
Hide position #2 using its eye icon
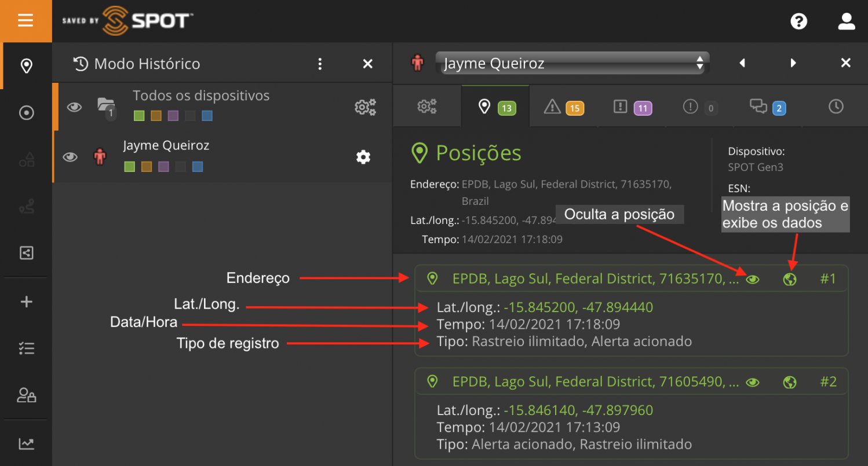pyautogui.click(x=753, y=382)
